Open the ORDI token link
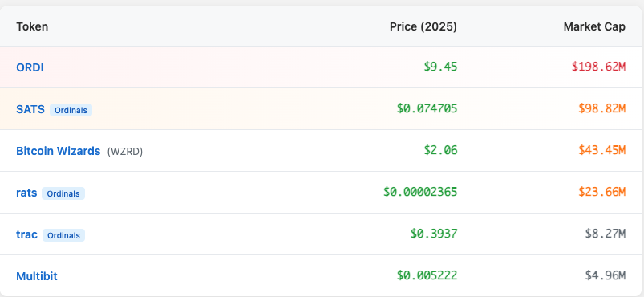644x297 pixels. tap(30, 67)
